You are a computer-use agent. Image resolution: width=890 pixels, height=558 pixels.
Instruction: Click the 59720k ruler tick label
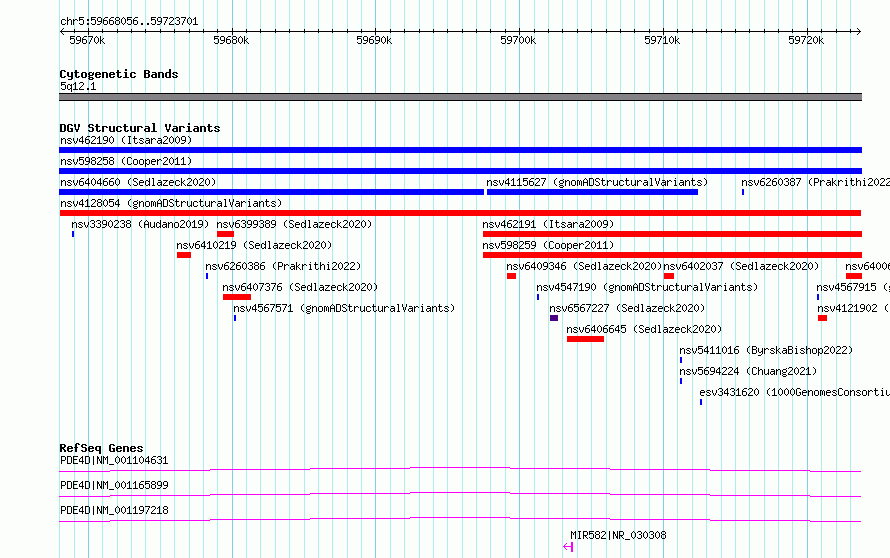point(806,40)
